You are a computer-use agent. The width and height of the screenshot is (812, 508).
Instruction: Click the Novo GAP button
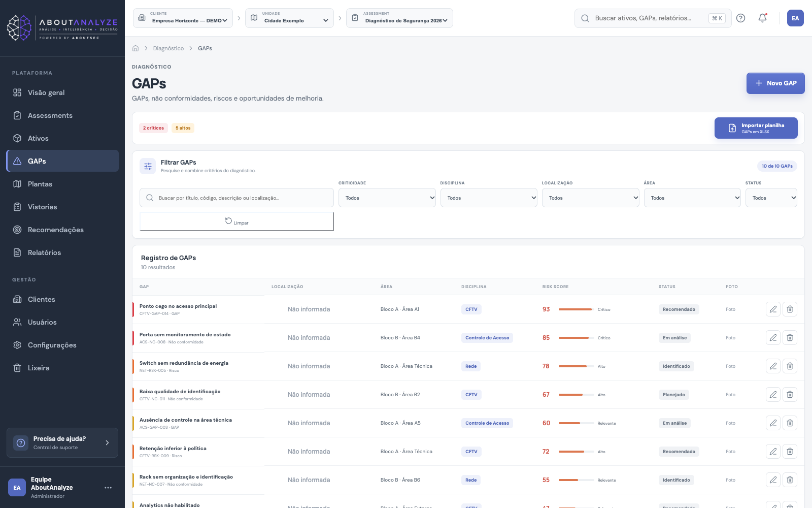click(x=775, y=83)
